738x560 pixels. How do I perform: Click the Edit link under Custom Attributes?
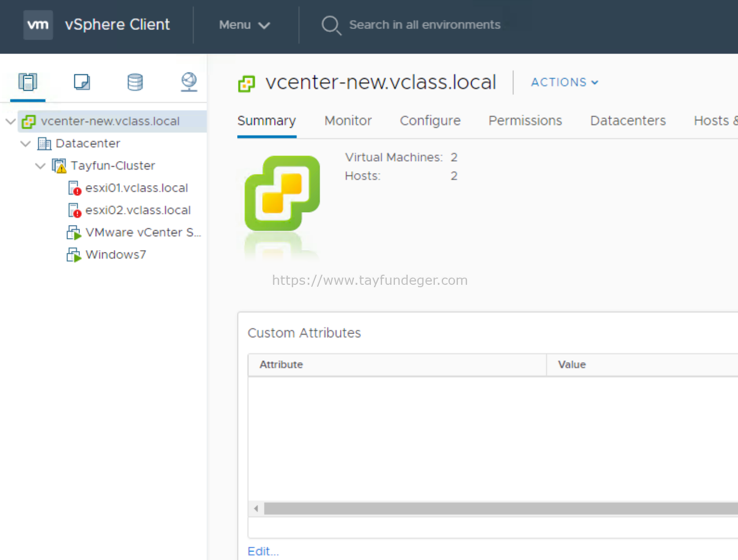point(262,551)
